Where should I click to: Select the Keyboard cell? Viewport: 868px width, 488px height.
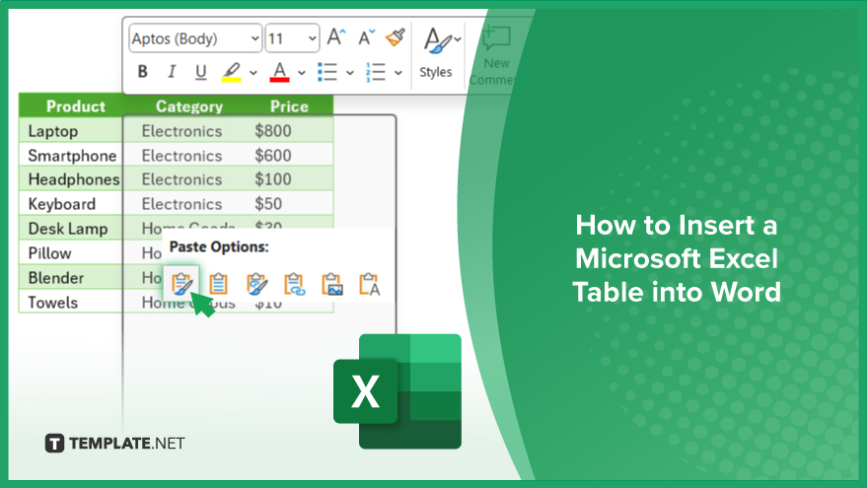click(71, 204)
